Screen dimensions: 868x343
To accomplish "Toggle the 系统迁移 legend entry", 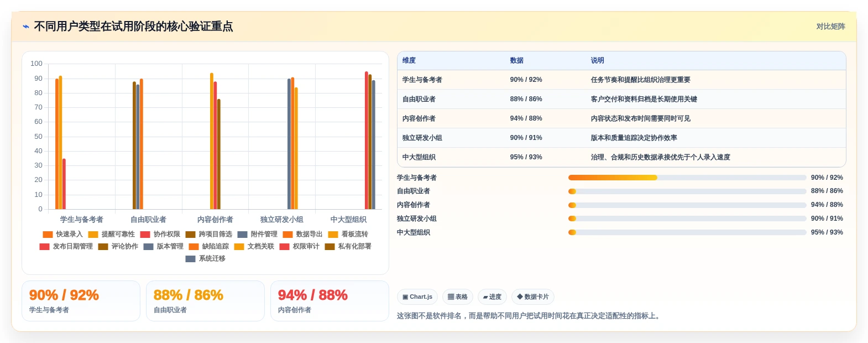I will [x=205, y=259].
